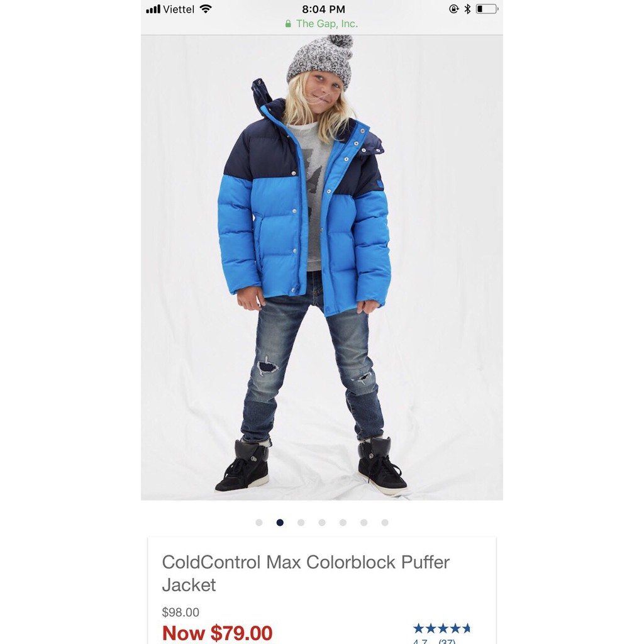644x644 pixels.
Task: Open the puffer jacket product photo
Action: (x=321, y=267)
